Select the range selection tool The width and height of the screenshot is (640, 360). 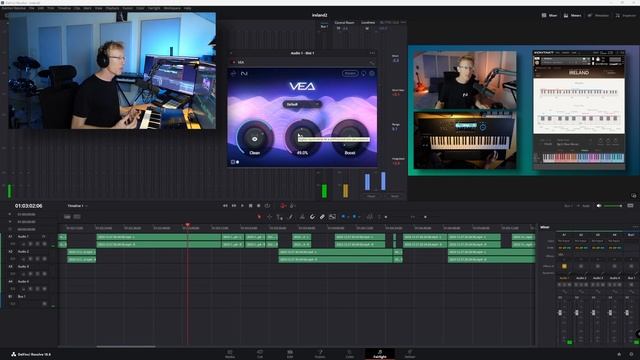269,217
